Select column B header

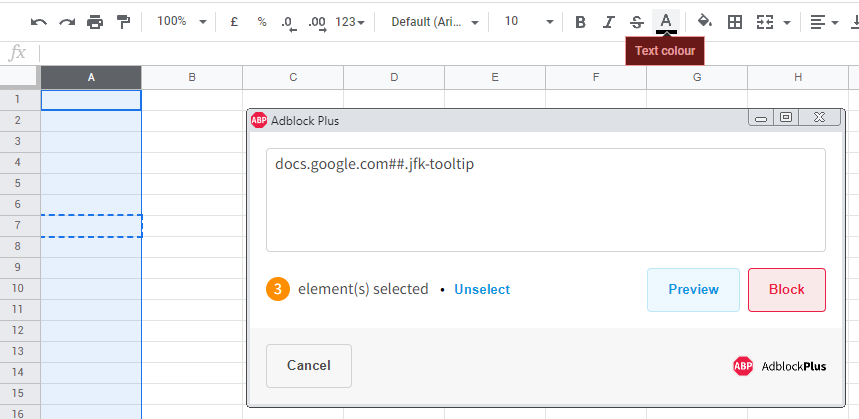click(192, 78)
